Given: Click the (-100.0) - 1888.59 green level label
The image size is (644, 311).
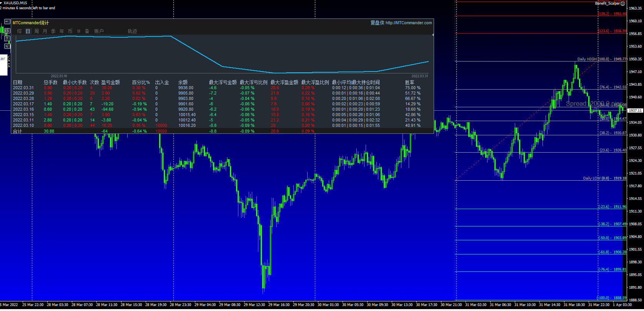Looking at the screenshot, I should point(611,298).
